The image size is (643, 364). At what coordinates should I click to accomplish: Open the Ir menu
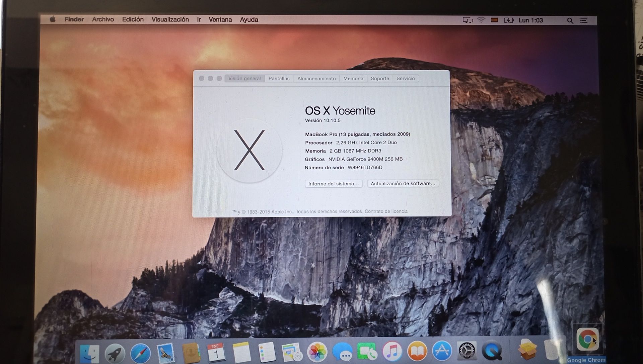tap(199, 19)
